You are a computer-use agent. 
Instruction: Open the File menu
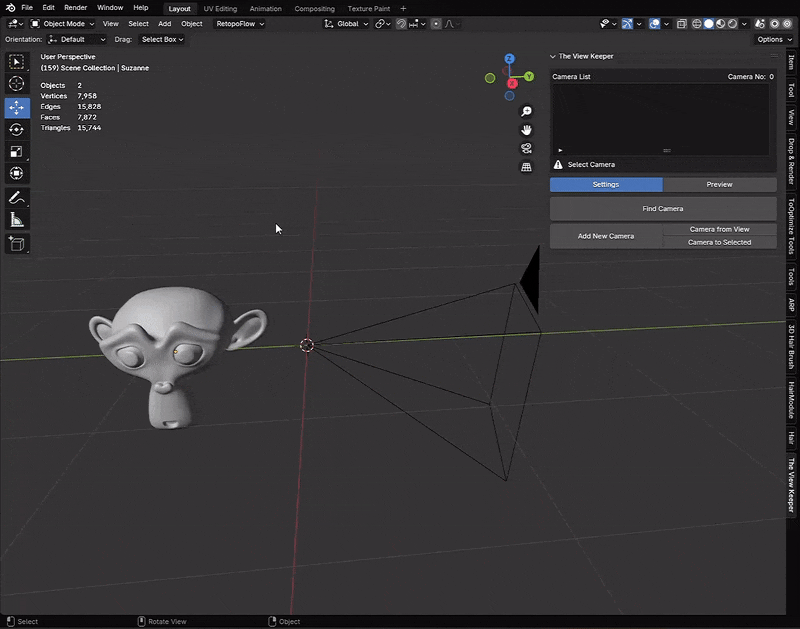(x=27, y=8)
